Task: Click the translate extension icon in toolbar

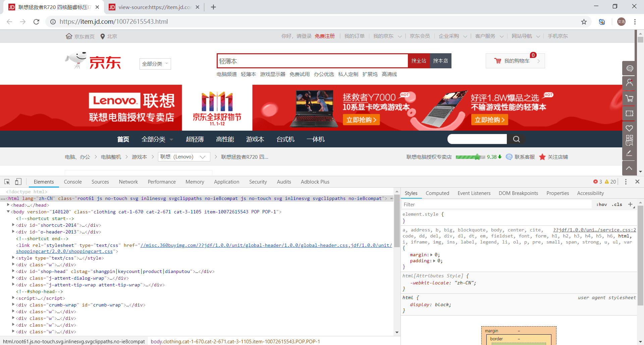Action: (602, 22)
